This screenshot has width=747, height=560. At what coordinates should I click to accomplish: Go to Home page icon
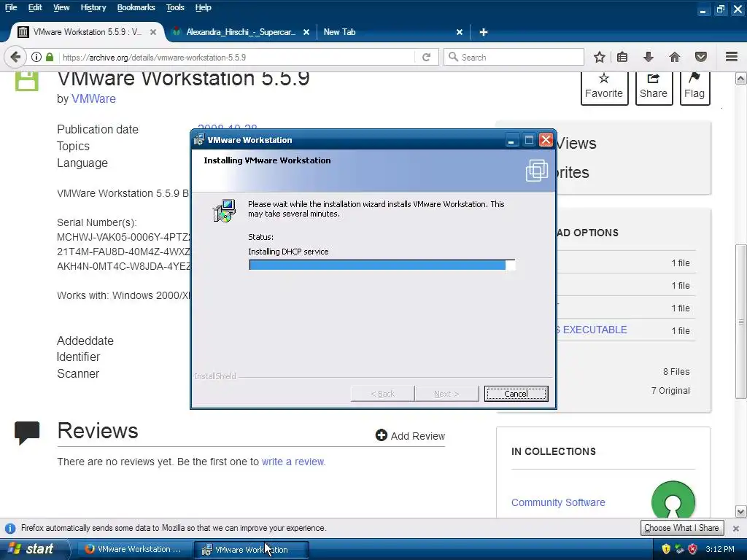tap(675, 57)
